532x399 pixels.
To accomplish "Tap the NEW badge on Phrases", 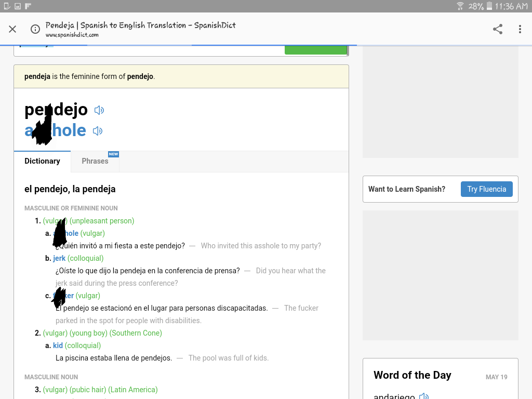I will pyautogui.click(x=113, y=154).
